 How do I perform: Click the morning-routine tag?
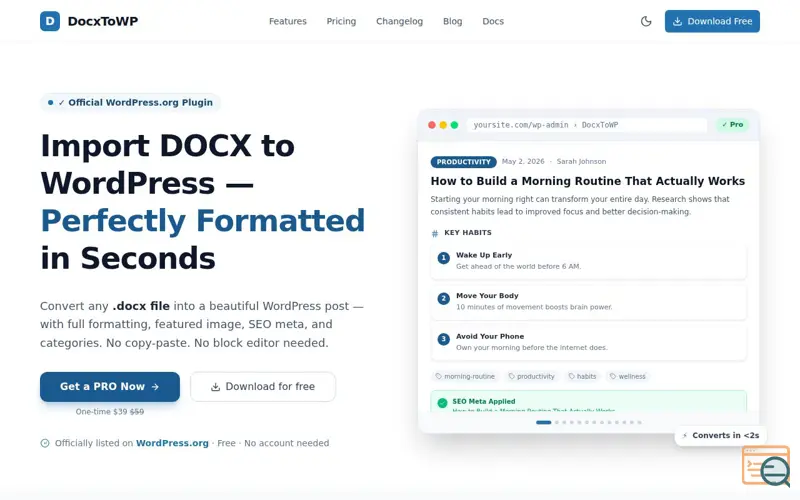(x=465, y=377)
